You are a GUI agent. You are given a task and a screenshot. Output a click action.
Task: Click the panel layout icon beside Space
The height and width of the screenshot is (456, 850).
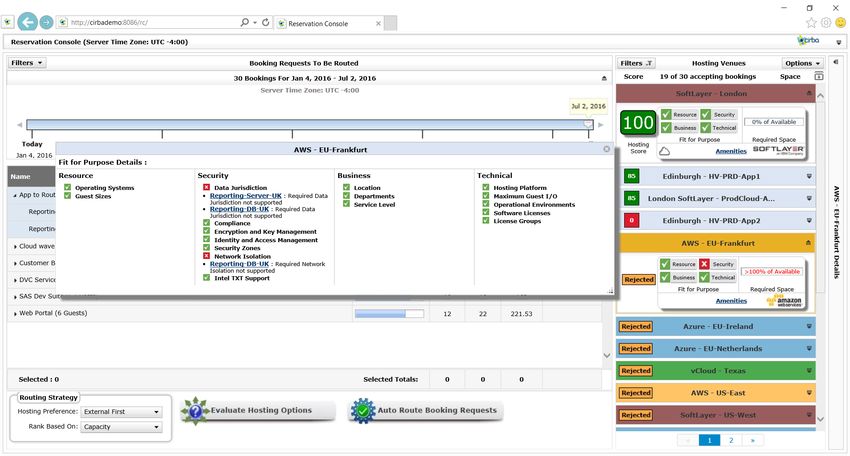[819, 76]
